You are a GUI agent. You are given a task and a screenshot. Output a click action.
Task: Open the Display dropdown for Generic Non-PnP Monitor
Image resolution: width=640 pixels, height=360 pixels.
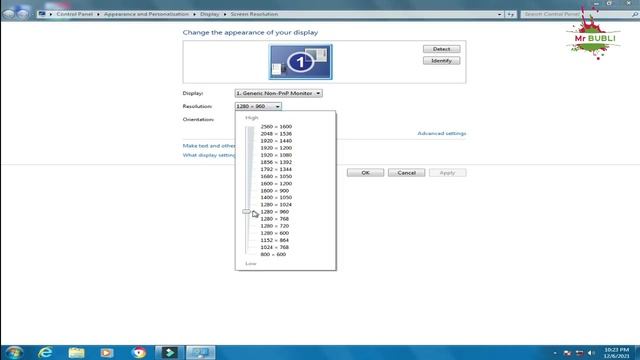pos(278,93)
